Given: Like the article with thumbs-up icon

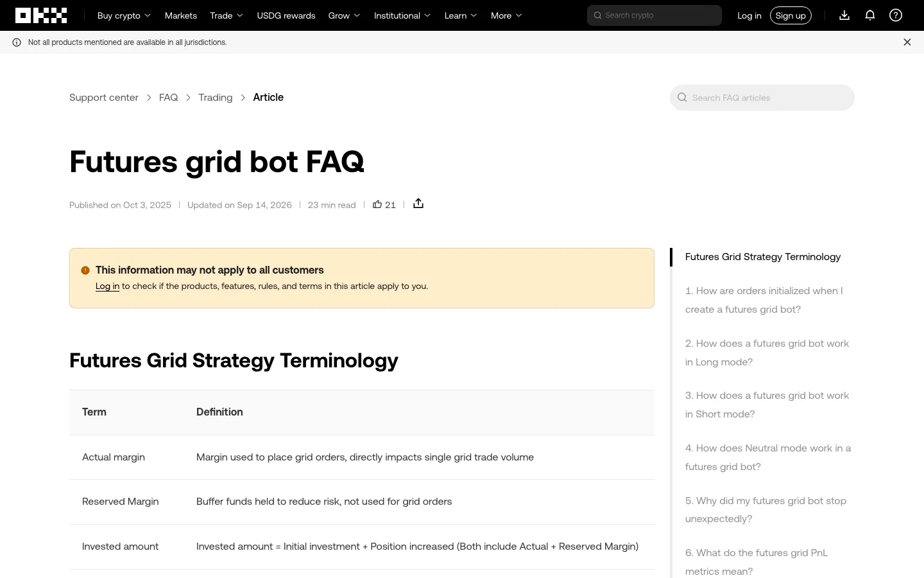Looking at the screenshot, I should 377,204.
